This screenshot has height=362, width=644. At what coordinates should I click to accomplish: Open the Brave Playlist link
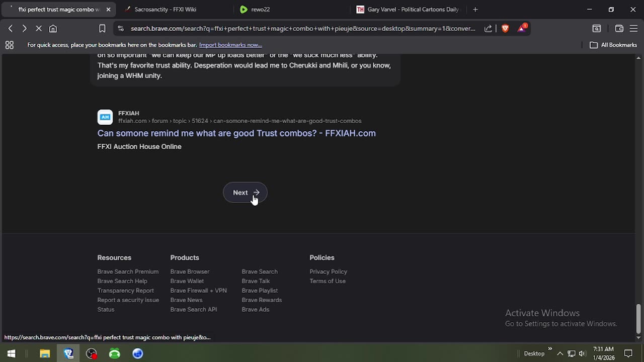point(260,291)
